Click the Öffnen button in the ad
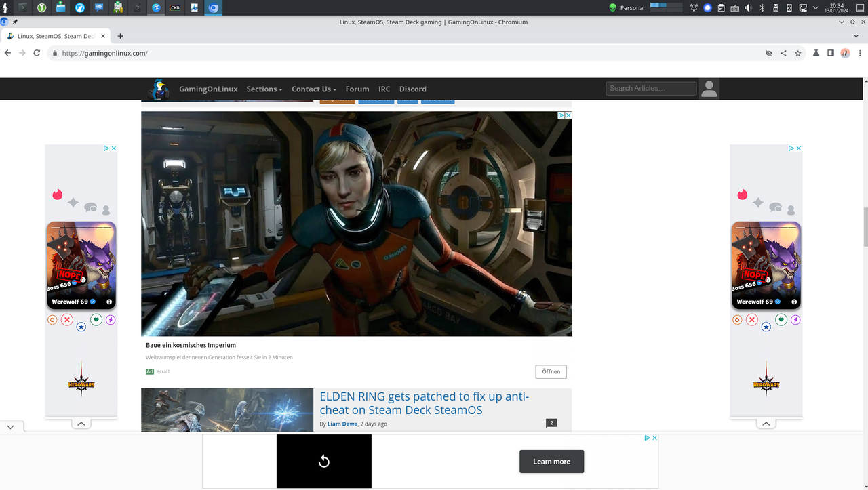 pos(551,371)
